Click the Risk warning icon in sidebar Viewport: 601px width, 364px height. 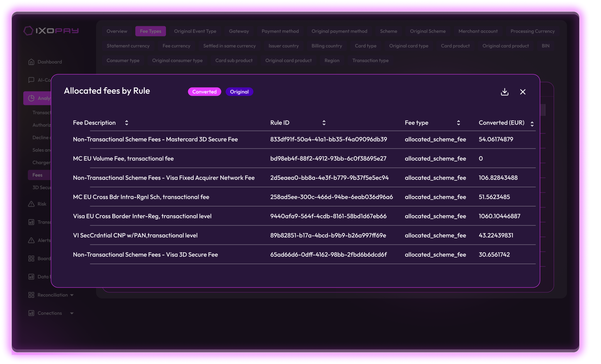tap(31, 204)
